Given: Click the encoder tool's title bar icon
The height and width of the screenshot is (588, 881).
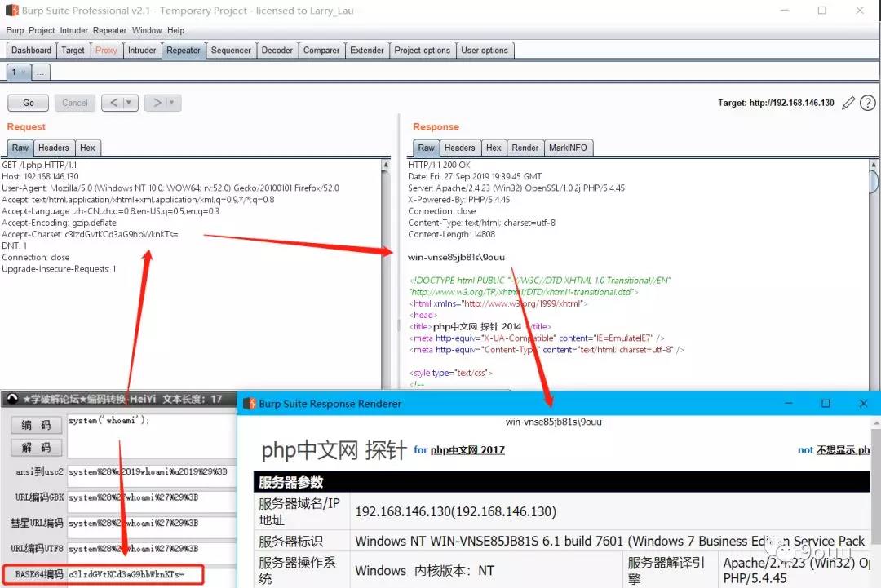Looking at the screenshot, I should 11,399.
